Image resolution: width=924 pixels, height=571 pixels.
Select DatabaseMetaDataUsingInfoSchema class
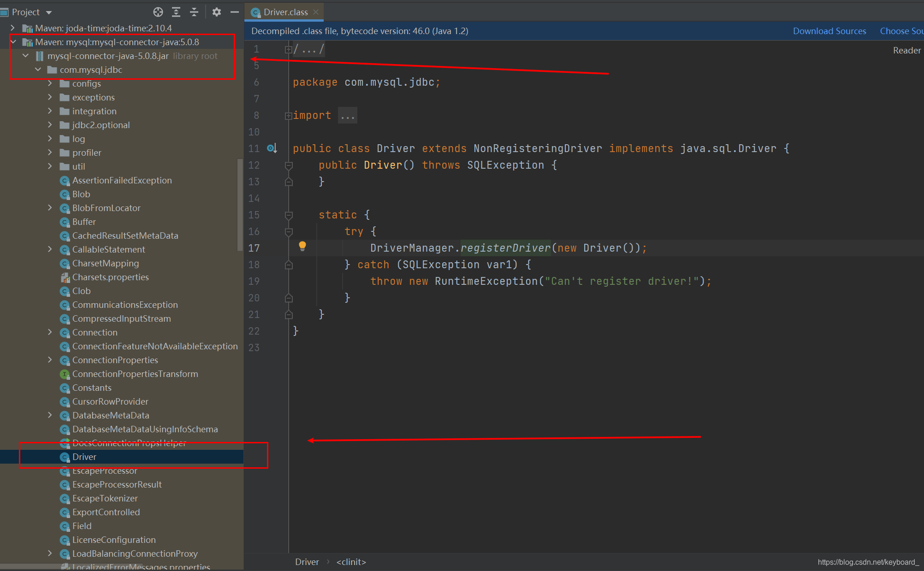pos(145,429)
